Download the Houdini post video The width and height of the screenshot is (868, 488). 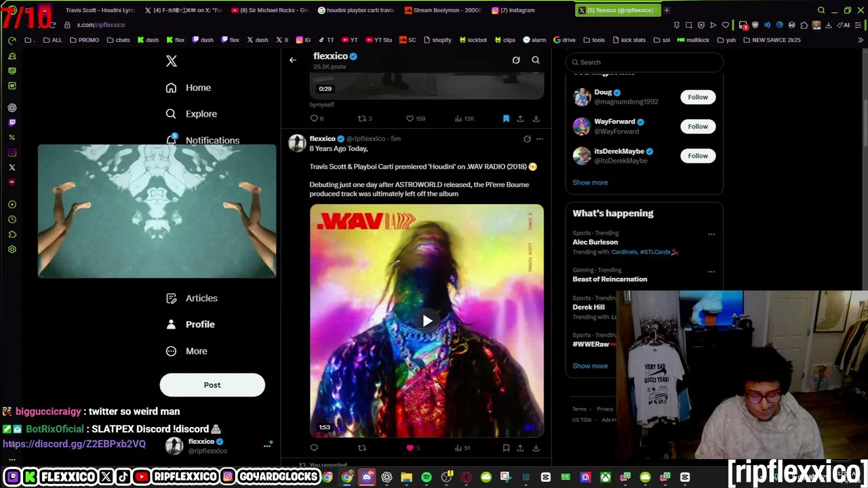click(536, 448)
